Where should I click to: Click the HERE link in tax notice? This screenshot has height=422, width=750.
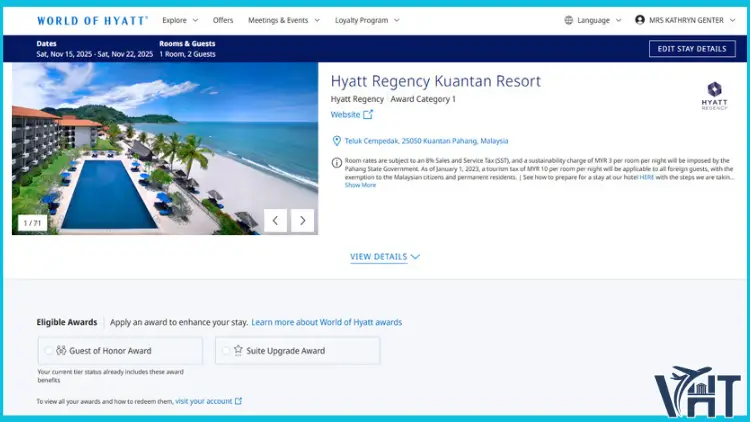(646, 177)
